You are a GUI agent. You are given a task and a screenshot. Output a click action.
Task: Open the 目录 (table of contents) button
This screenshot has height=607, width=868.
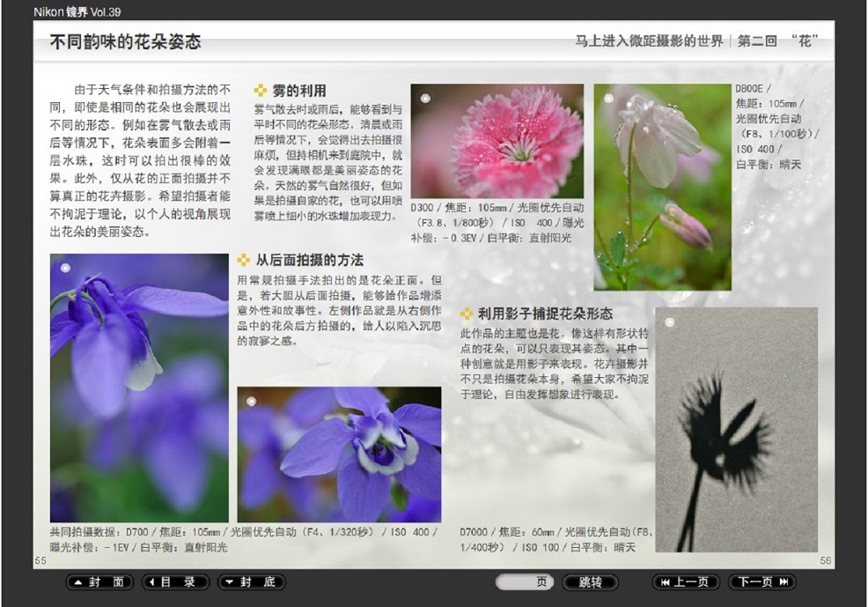(x=176, y=582)
